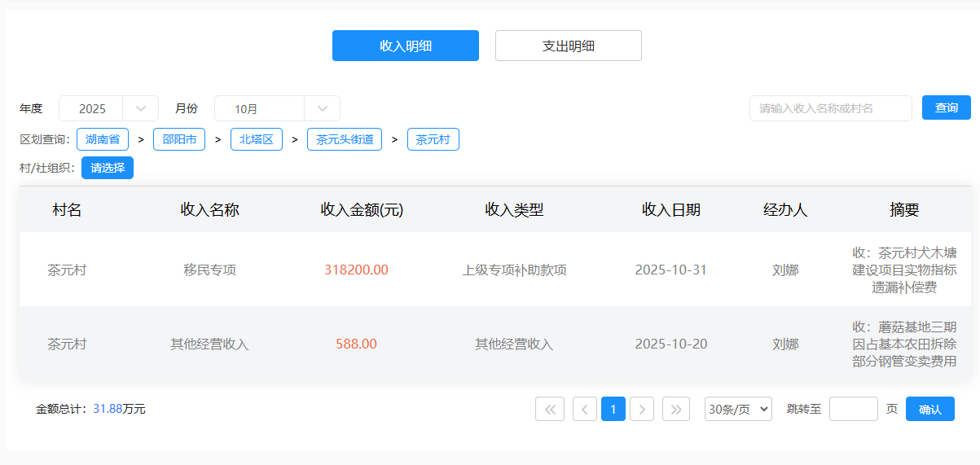The width and height of the screenshot is (980, 465).
Task: Click the 跳转至 page number input
Action: click(853, 409)
